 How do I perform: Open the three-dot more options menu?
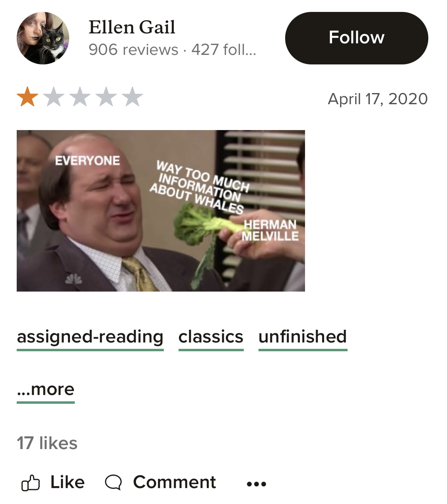tap(257, 484)
